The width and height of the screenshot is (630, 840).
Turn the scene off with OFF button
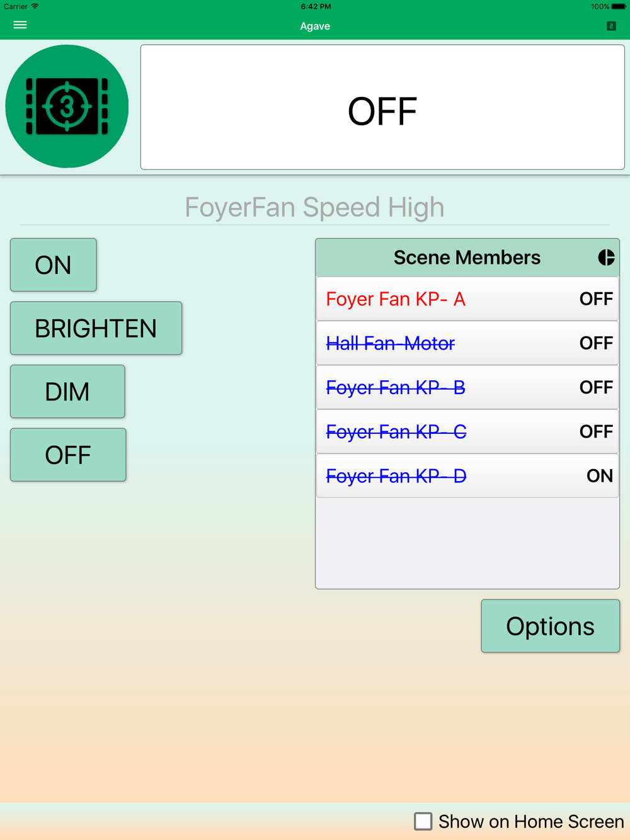[68, 455]
